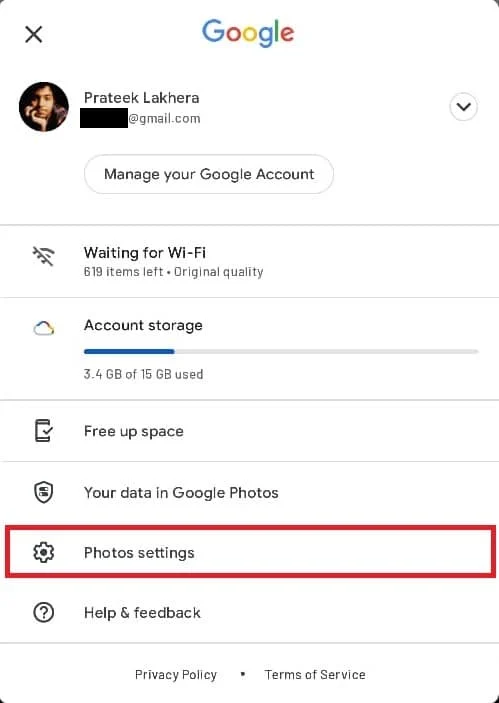Click the Wi-Fi off backup status icon
This screenshot has width=499, height=703.
click(x=43, y=256)
